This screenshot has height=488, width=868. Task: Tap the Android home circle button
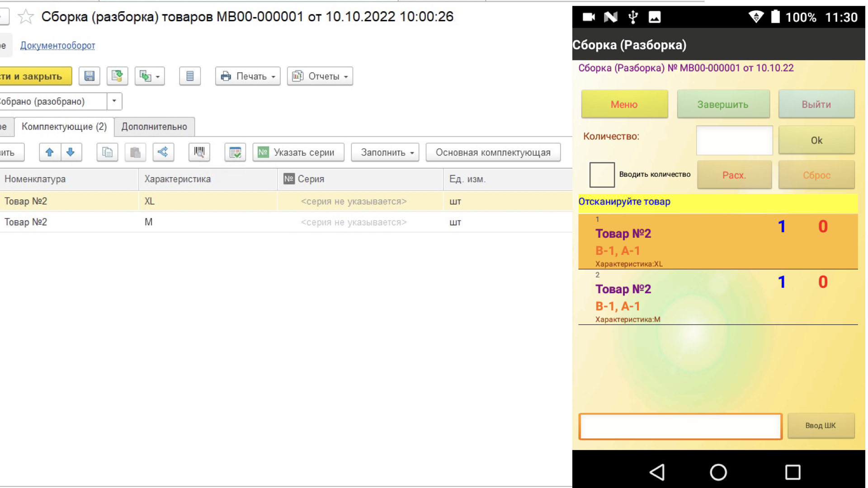point(718,472)
